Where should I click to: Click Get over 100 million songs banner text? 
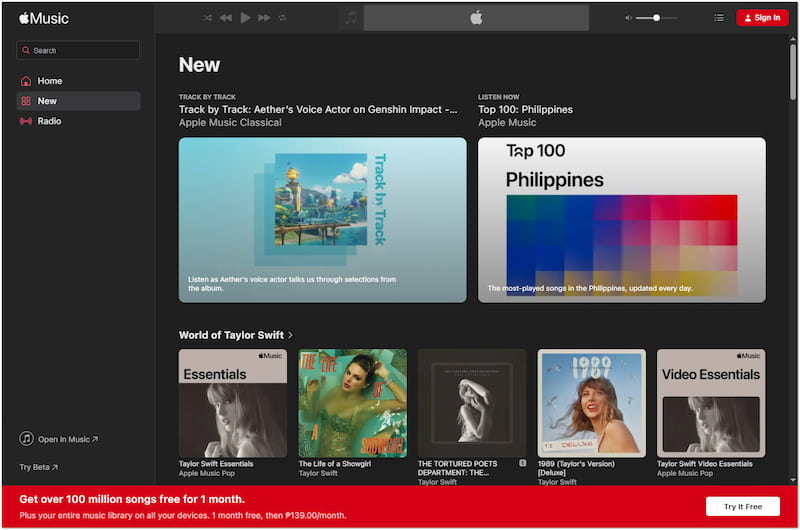coord(132,499)
